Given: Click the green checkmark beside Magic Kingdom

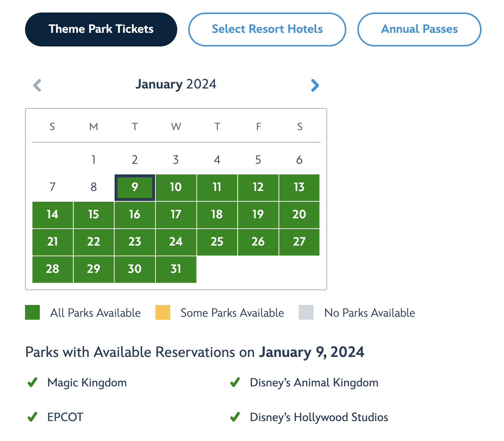Looking at the screenshot, I should tap(32, 382).
